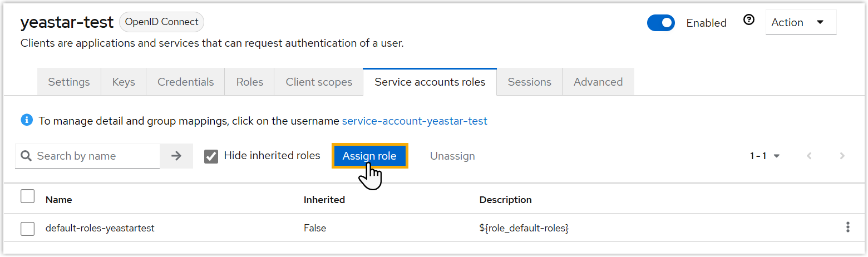Open kebab menu for default-roles-yeastartest row
This screenshot has width=868, height=257.
(x=847, y=227)
